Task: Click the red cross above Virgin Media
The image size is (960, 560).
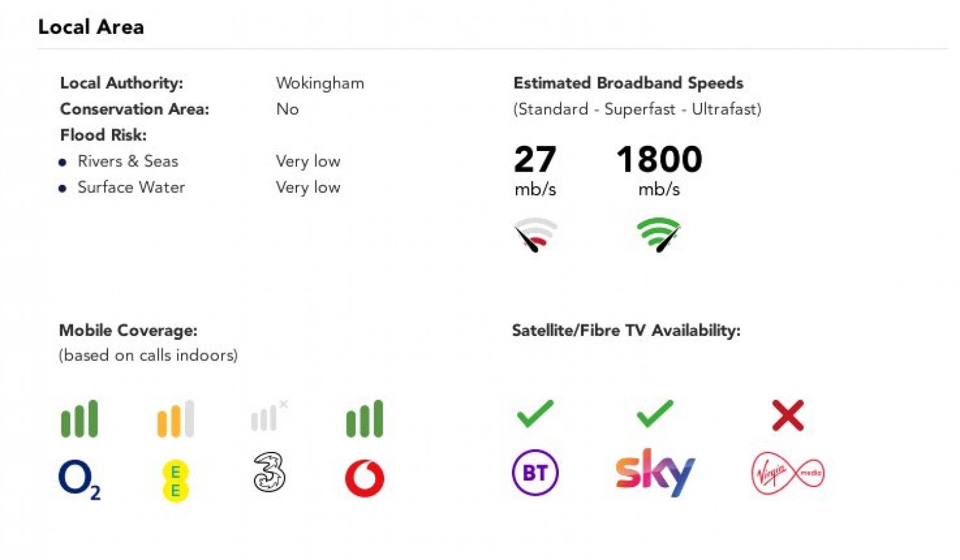Action: pyautogui.click(x=788, y=415)
